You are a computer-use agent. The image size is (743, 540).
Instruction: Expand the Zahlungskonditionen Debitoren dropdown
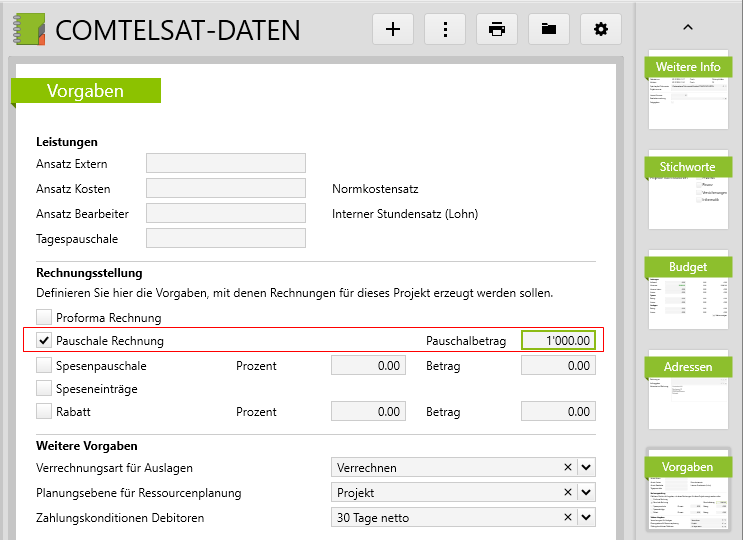(586, 518)
